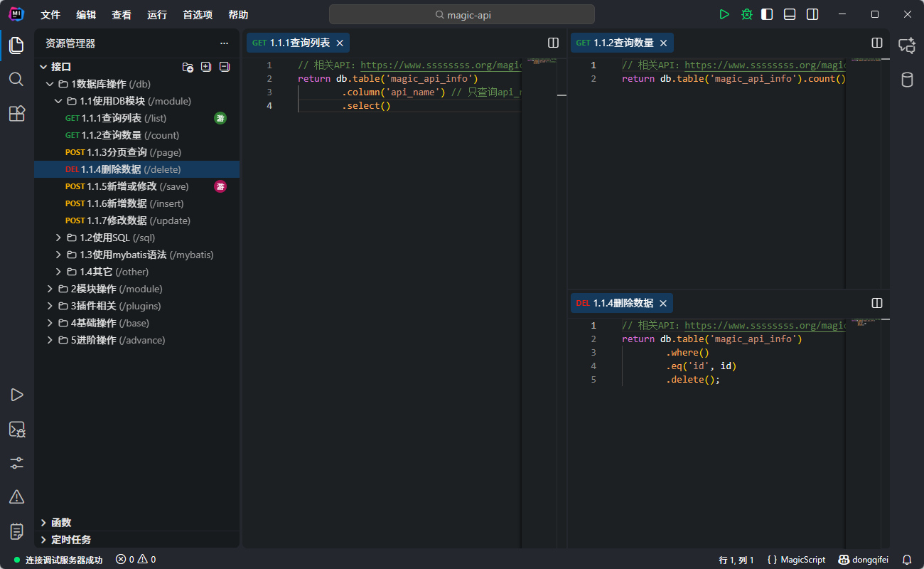Open the 帮助 menu

pyautogui.click(x=239, y=15)
